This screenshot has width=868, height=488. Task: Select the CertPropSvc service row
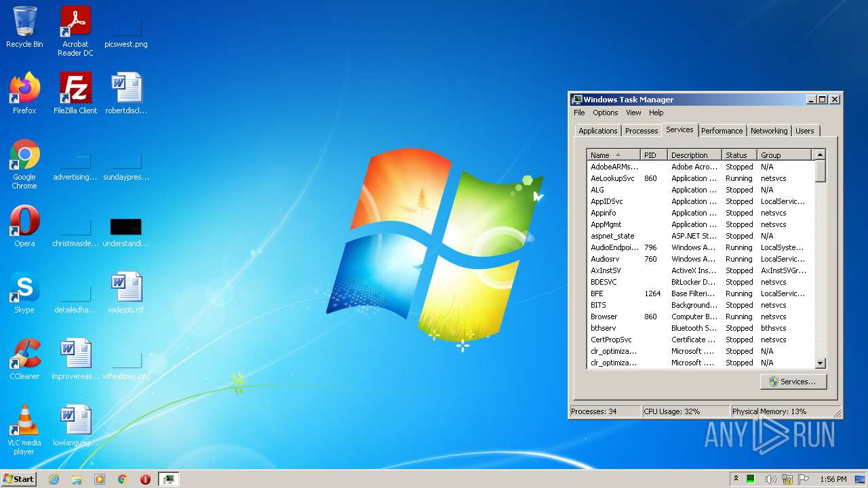point(701,340)
